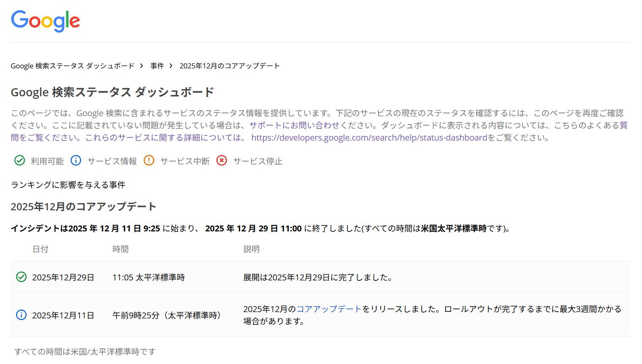The image size is (642, 364).
Task: Click the 2025年12月のコアアップデート breadcrumb entry
Action: click(x=229, y=66)
